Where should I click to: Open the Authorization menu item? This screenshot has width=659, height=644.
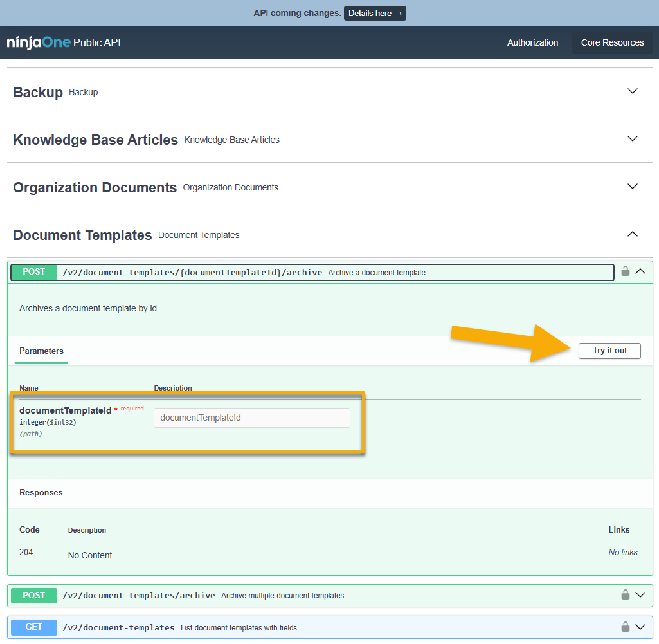click(x=532, y=42)
